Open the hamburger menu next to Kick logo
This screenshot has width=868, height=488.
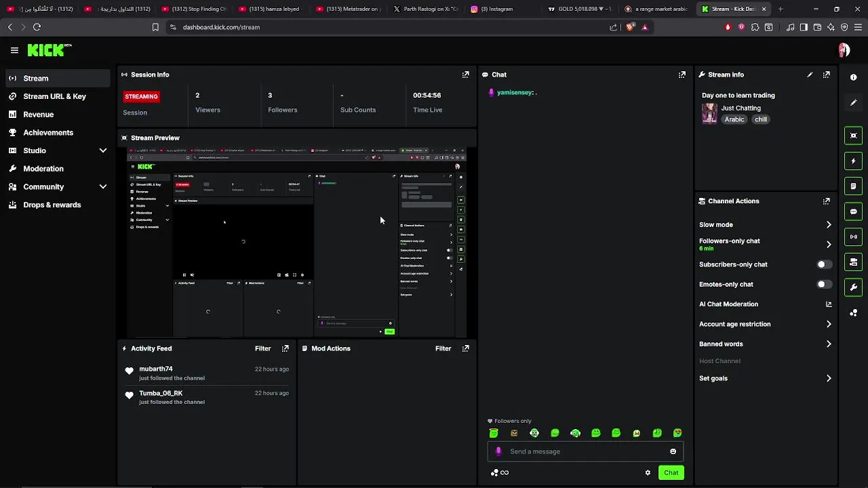tap(14, 50)
